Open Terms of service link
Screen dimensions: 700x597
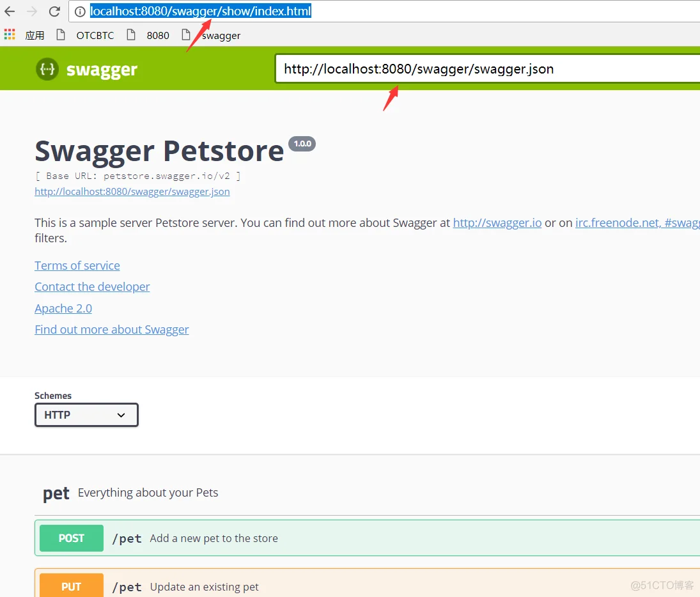pyautogui.click(x=77, y=266)
